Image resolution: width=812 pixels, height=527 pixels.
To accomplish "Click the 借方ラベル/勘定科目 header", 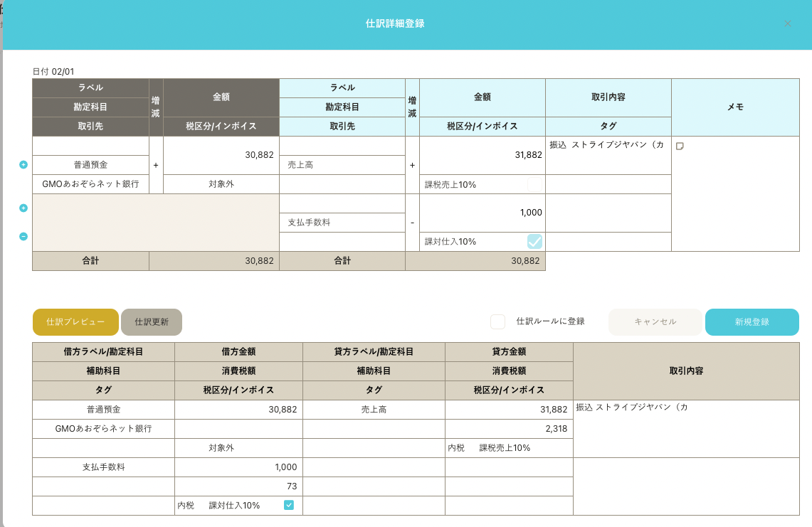I will [x=104, y=351].
